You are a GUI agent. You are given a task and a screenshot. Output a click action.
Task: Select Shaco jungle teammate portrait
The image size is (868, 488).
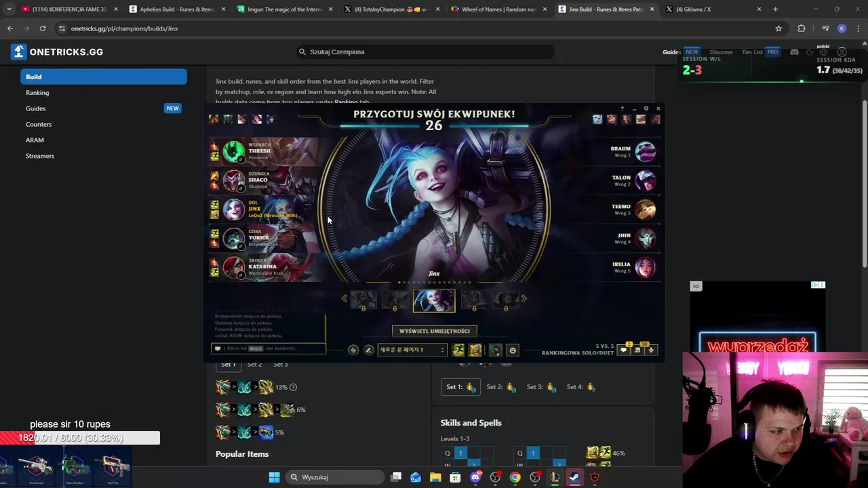[233, 181]
